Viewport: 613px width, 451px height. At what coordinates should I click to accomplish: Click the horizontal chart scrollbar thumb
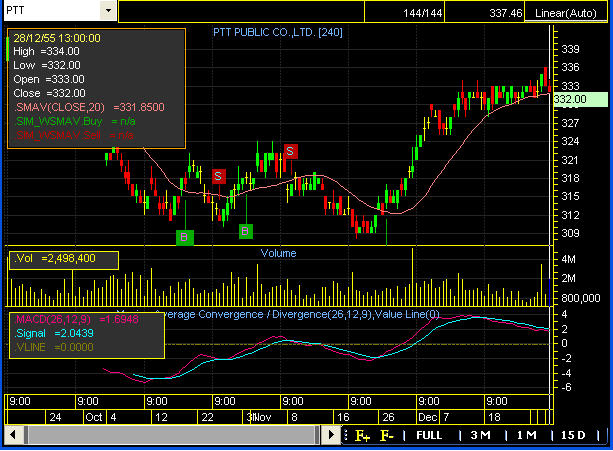(x=171, y=435)
